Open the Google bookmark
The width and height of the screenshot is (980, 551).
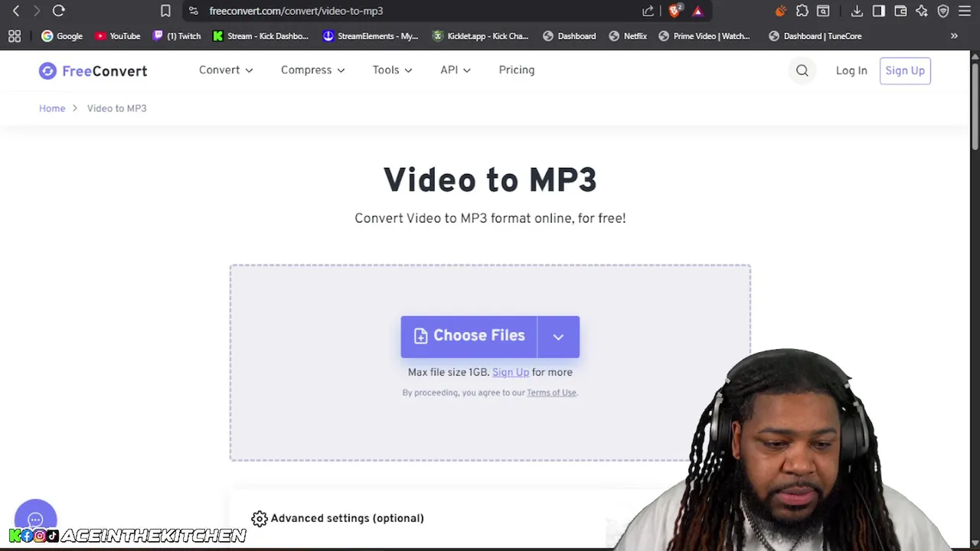coord(62,36)
